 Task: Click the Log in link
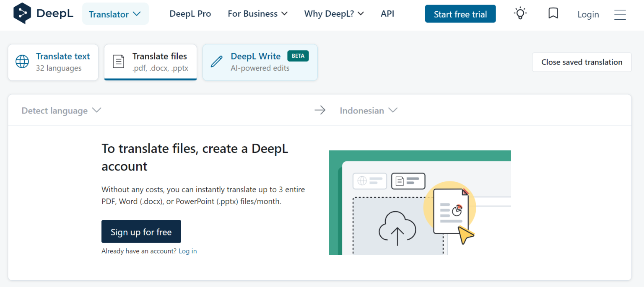click(x=187, y=251)
